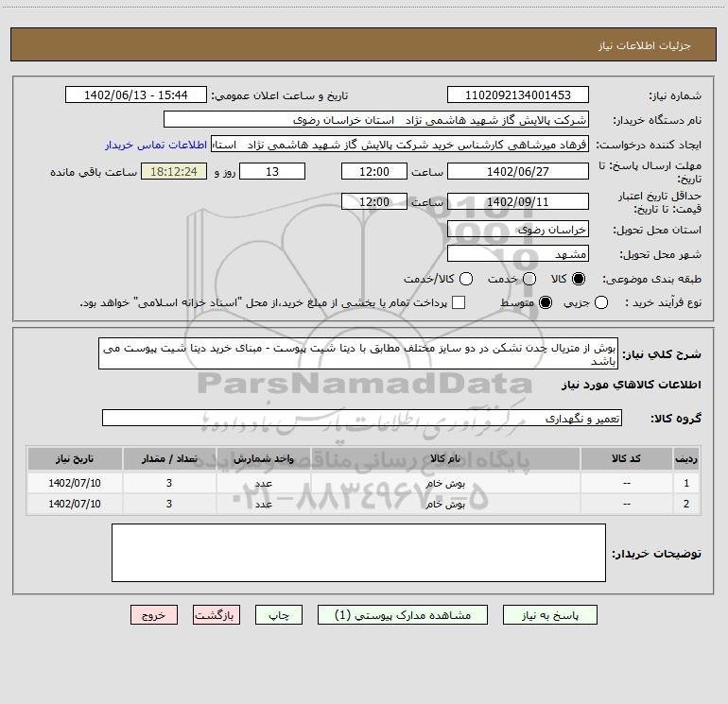728x704 pixels.
Task: Click the 'توضیحات خریدار' text area
Action: tap(358, 553)
